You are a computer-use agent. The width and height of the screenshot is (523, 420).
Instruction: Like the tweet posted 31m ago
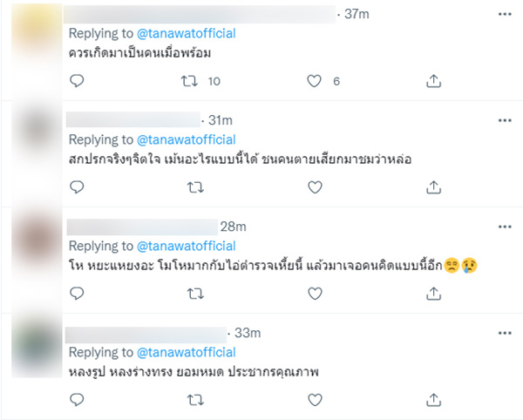[315, 186]
